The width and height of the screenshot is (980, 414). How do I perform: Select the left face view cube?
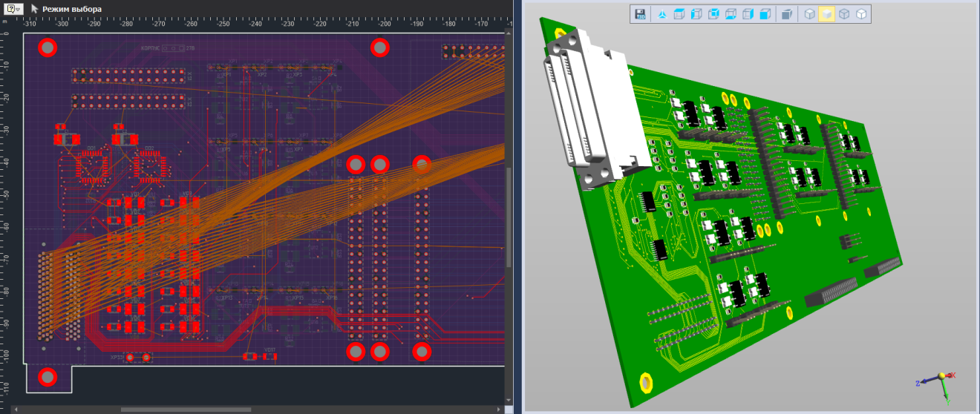[x=695, y=14]
